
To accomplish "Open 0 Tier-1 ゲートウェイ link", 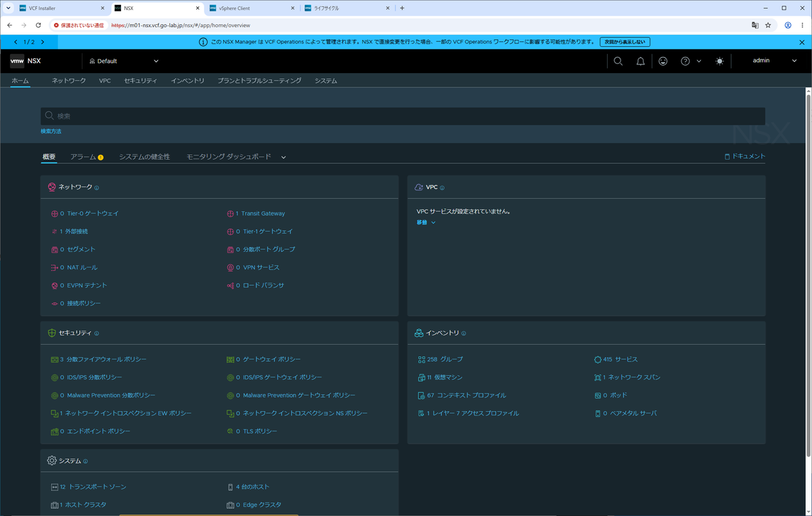I will point(265,232).
